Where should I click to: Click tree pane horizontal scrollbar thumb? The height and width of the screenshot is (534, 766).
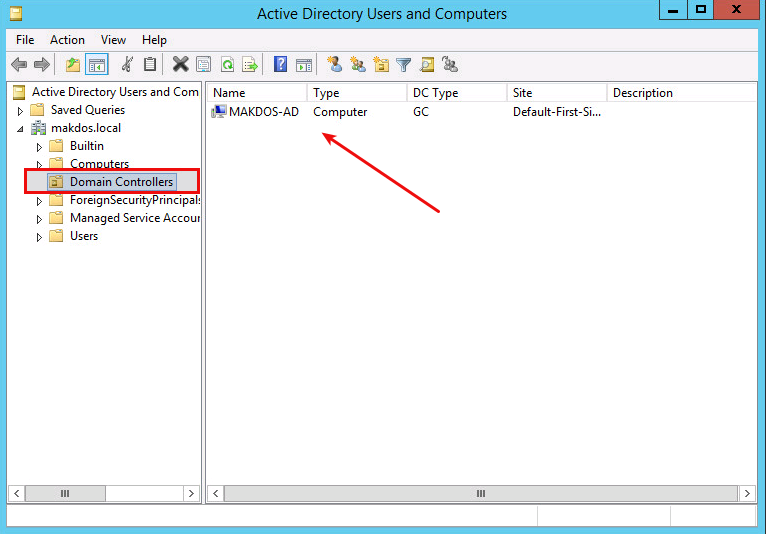pos(65,493)
